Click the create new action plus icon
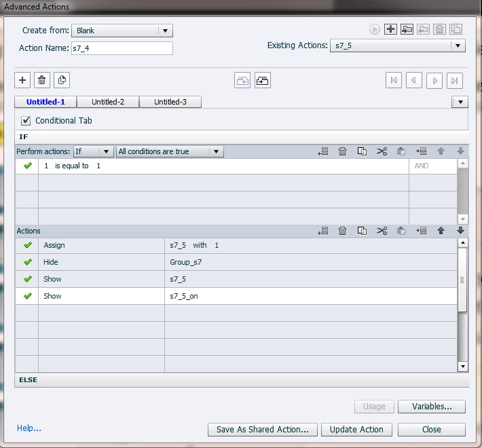The width and height of the screenshot is (482, 448). tap(390, 29)
